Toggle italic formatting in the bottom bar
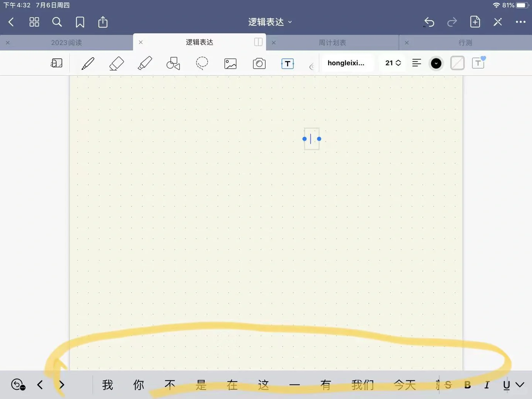 click(x=487, y=385)
